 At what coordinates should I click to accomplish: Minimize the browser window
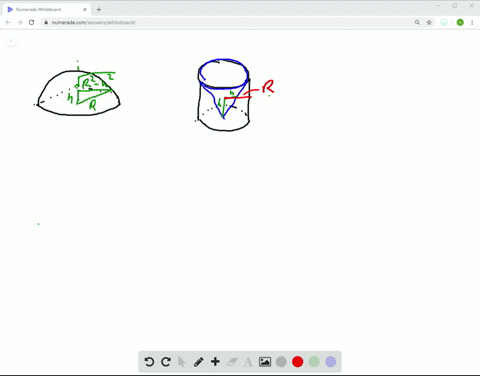coord(438,6)
